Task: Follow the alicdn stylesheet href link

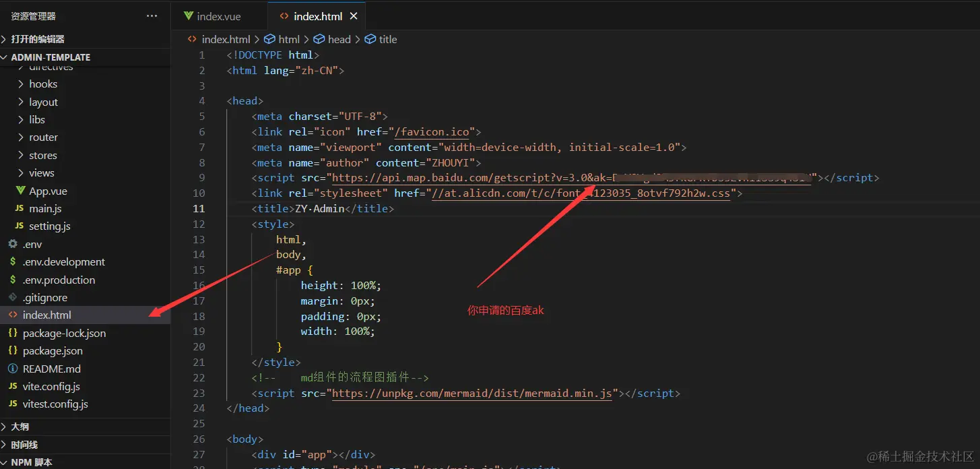Action: (581, 193)
